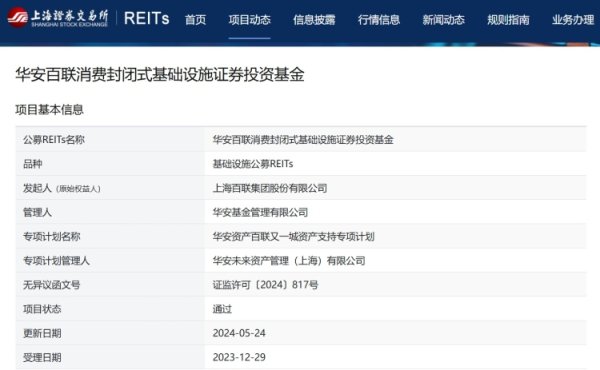Click the page title 华安百联消费封闭式基础设施证券投资基金
This screenshot has height=370, width=600.
click(160, 74)
